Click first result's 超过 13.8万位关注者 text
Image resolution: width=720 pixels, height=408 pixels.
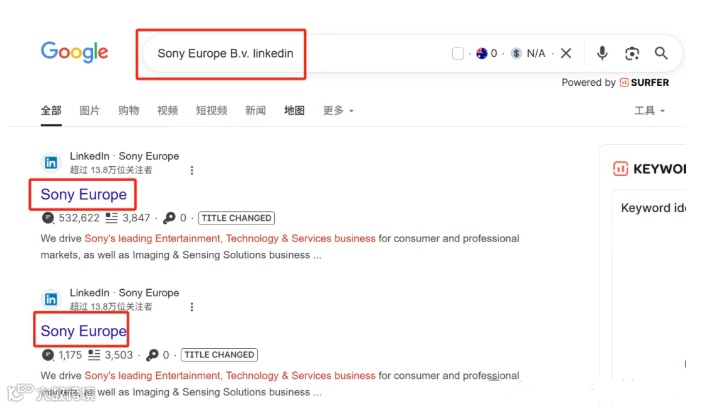(x=111, y=170)
